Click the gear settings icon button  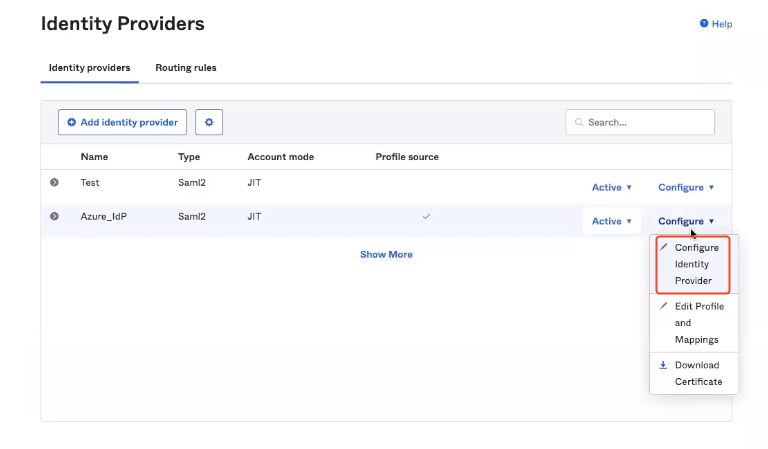209,122
